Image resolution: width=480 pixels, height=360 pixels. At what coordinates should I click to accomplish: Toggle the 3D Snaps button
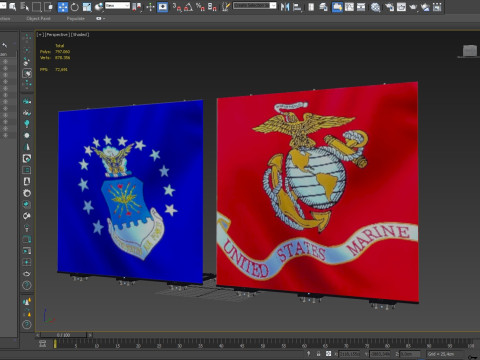click(x=177, y=7)
